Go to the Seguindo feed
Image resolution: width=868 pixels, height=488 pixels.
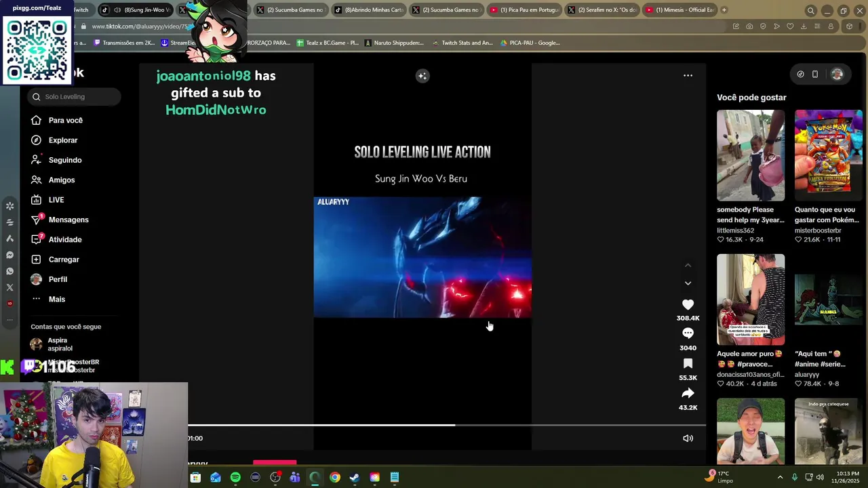[56, 160]
